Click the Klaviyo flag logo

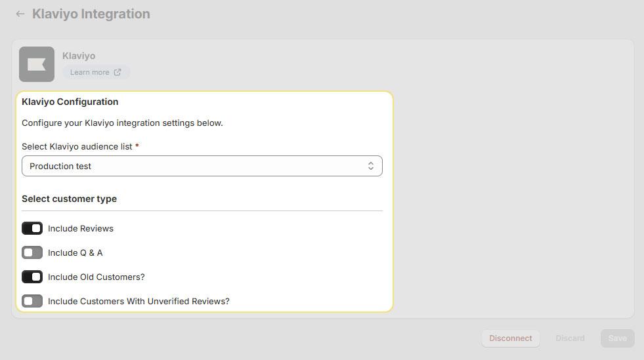[37, 64]
